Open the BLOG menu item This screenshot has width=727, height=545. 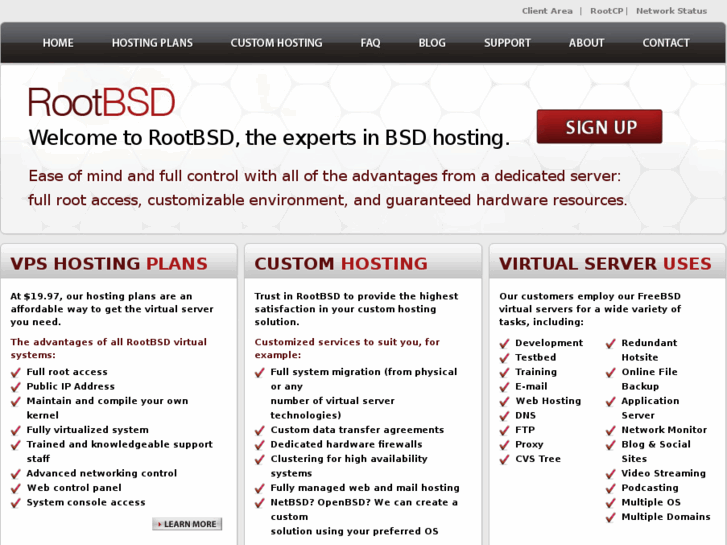(432, 43)
